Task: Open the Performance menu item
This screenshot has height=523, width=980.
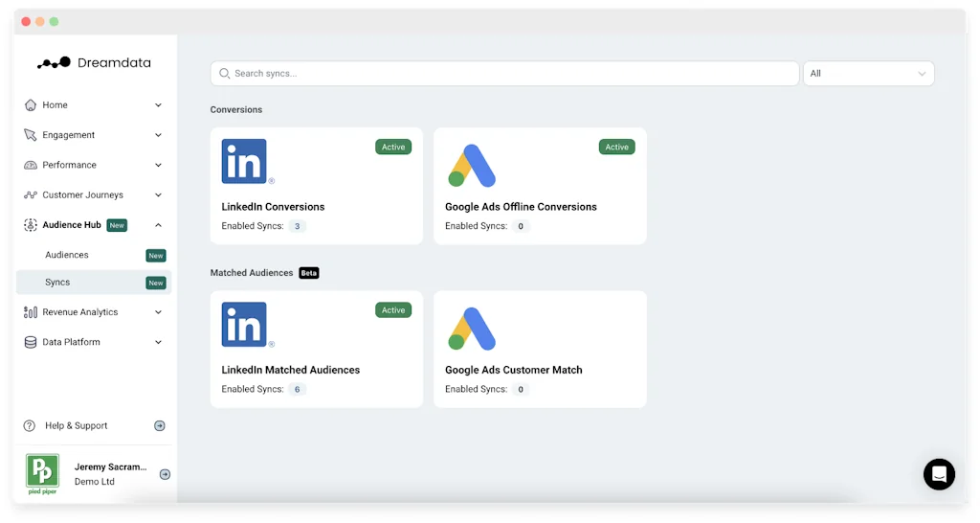Action: [94, 165]
